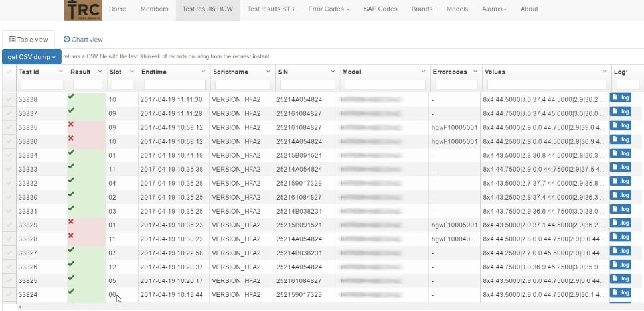Open the About page
The width and height of the screenshot is (644, 311).
click(529, 9)
